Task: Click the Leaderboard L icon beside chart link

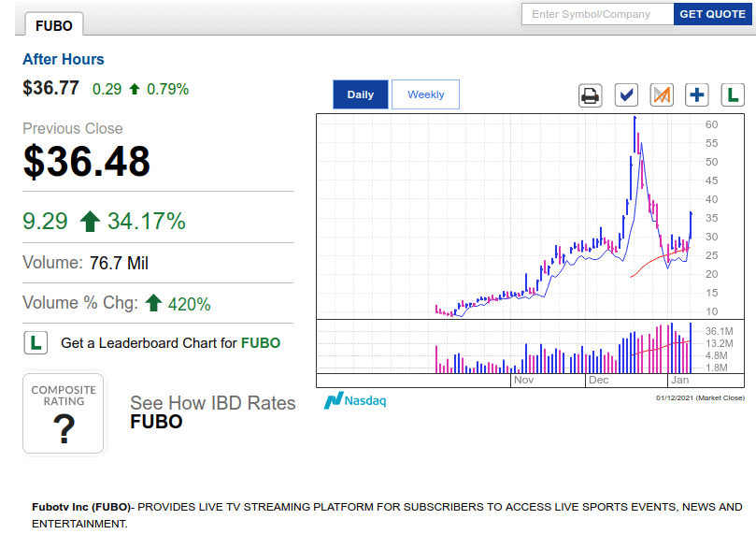Action: tap(36, 343)
